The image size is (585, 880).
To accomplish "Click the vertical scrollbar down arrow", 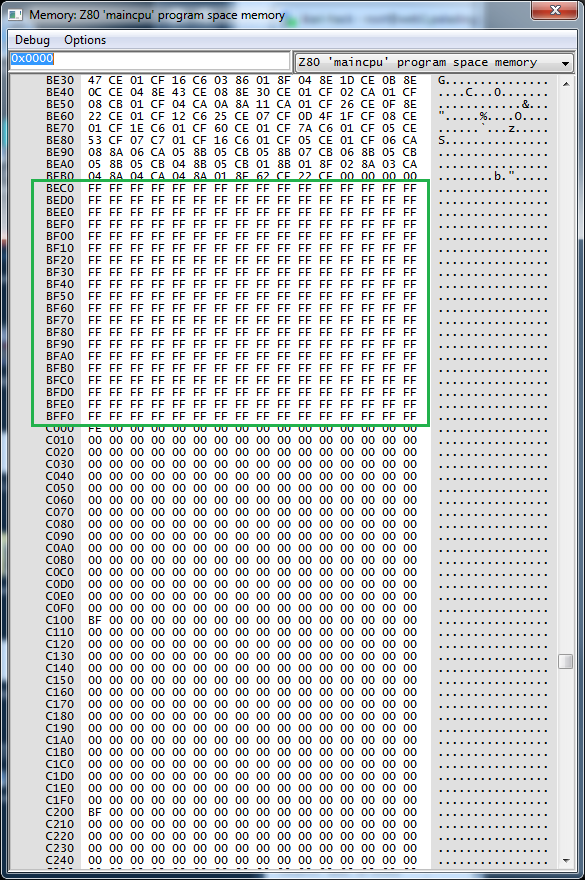I will (x=566, y=860).
